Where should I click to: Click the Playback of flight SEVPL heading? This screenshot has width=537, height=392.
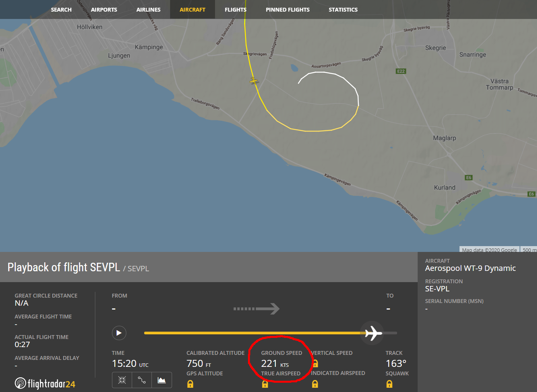(x=64, y=267)
